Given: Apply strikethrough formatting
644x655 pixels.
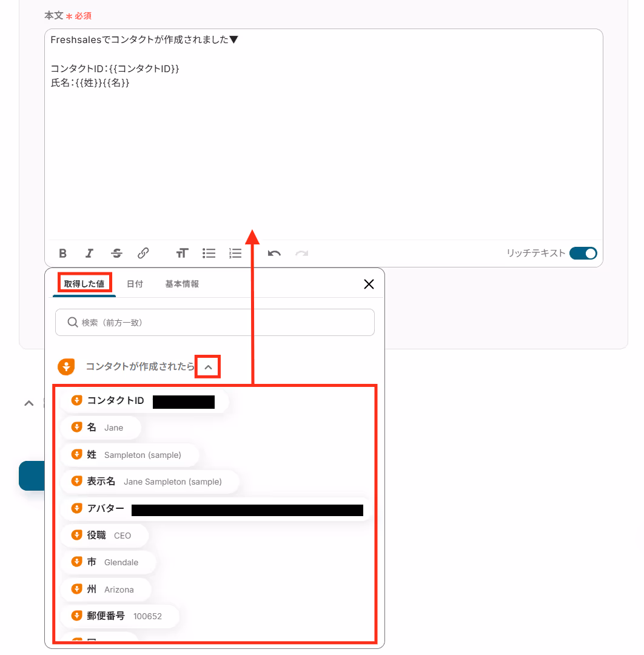Looking at the screenshot, I should (116, 253).
